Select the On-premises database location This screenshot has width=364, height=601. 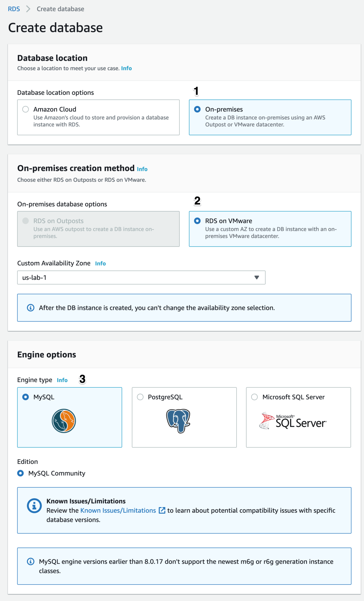click(198, 109)
